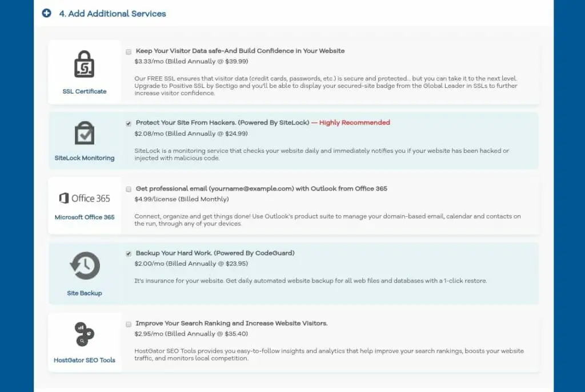The height and width of the screenshot is (392, 585).
Task: Expand the Add Additional Services plus icon
Action: coord(47,13)
